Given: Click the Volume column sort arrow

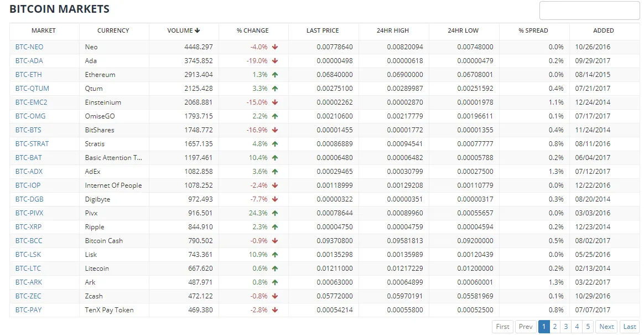Looking at the screenshot, I should (197, 30).
